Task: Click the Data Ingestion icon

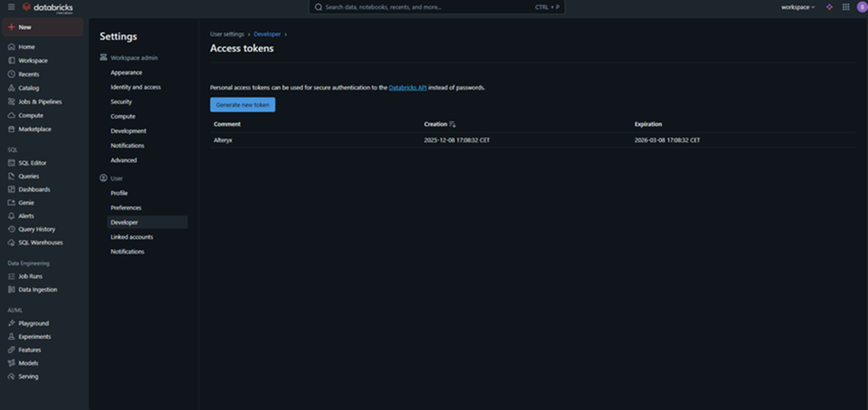Action: (x=11, y=289)
